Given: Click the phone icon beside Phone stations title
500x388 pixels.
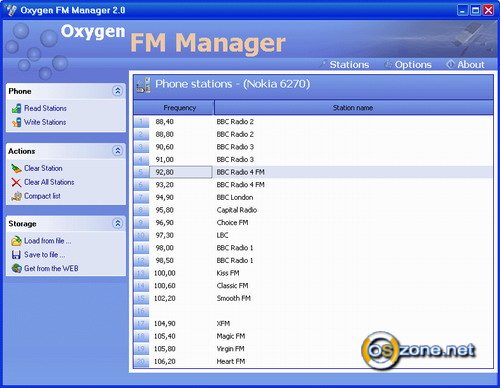Looking at the screenshot, I should (143, 85).
